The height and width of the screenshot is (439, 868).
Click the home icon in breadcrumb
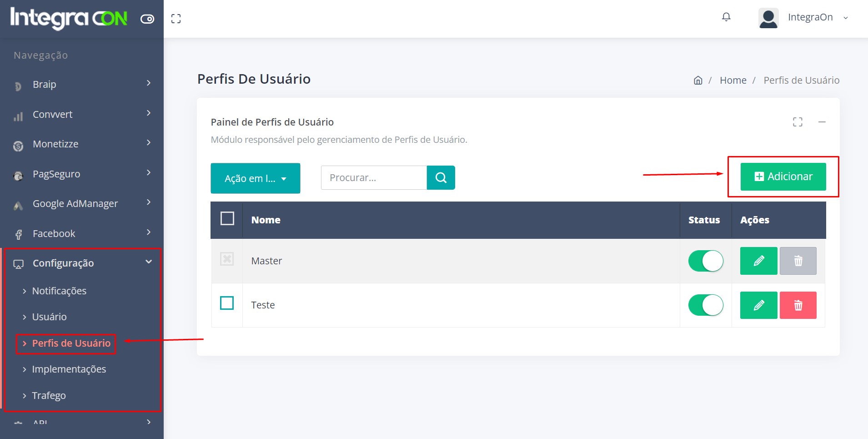(698, 81)
